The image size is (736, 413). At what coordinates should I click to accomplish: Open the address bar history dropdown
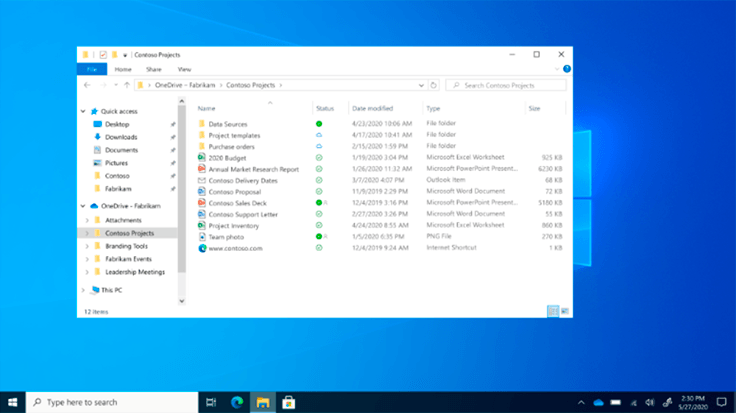coord(421,85)
